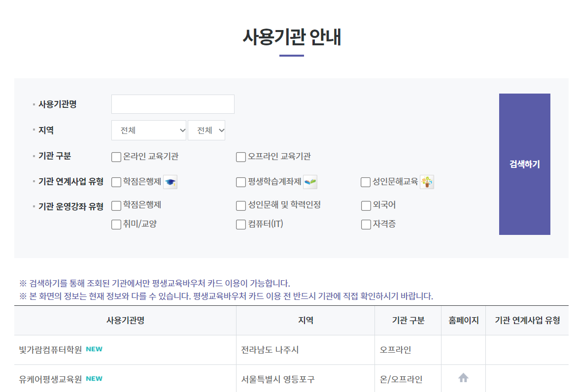The height and width of the screenshot is (392, 577).
Task: Check the 취미/교양 checkbox
Action: click(x=116, y=224)
